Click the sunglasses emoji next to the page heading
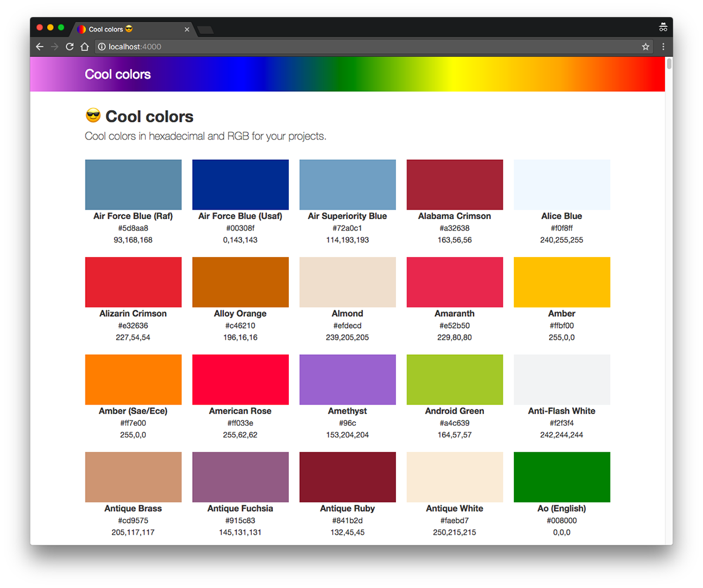 point(93,115)
